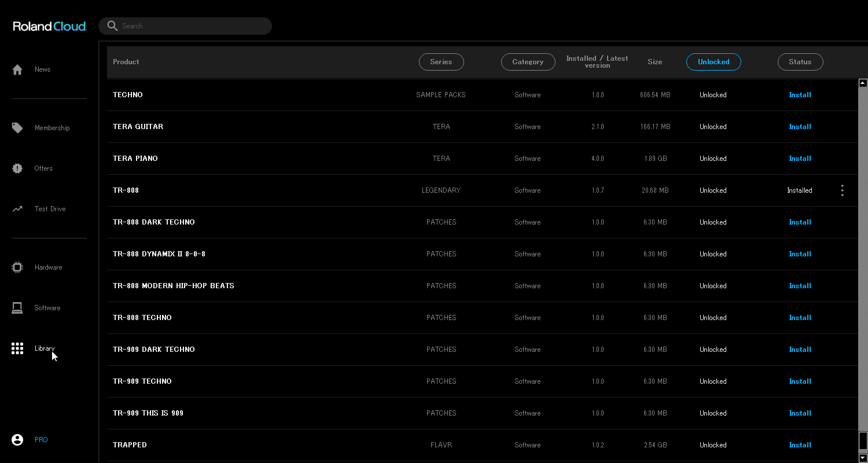Open the PRO account label
The width and height of the screenshot is (868, 463).
pyautogui.click(x=41, y=440)
